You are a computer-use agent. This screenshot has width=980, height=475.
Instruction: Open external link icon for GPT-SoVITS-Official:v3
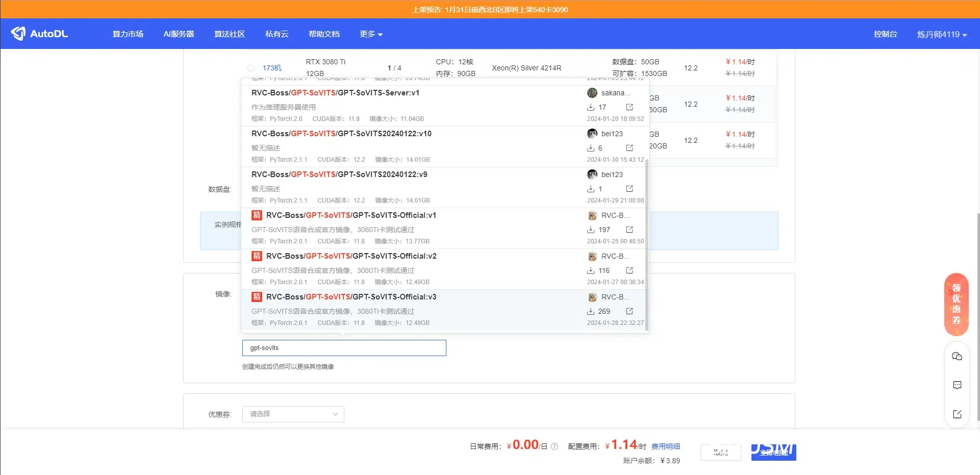click(630, 311)
